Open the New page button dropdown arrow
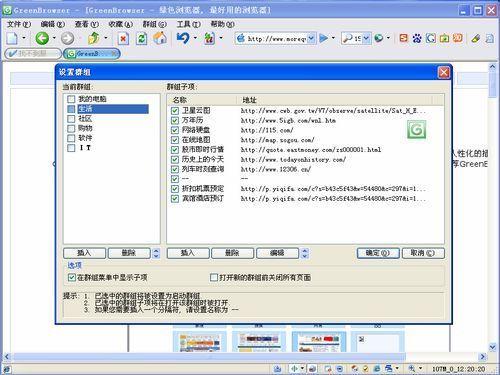This screenshot has height=375, width=500. [24, 38]
